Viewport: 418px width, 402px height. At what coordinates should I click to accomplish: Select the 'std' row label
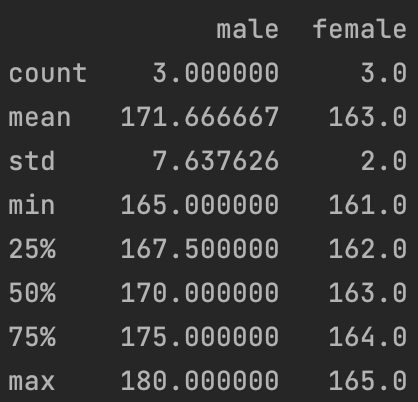tap(32, 161)
